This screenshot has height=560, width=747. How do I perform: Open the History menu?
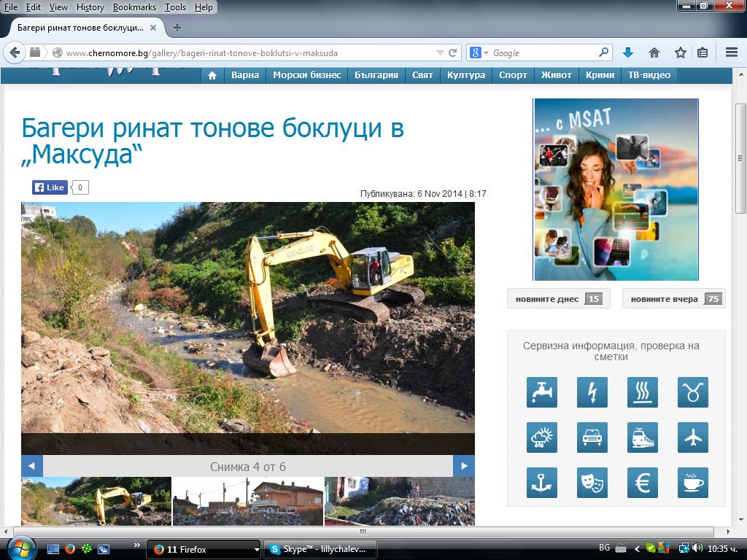(x=90, y=7)
